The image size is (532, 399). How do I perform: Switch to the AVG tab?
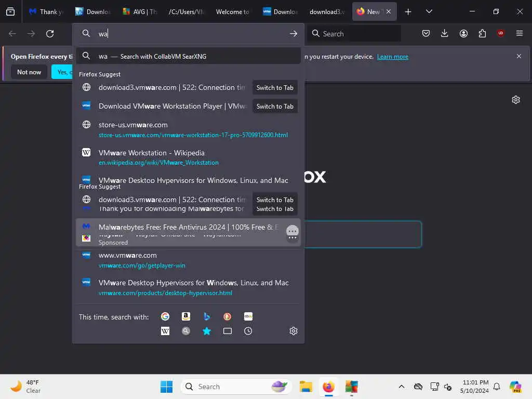[x=140, y=11]
